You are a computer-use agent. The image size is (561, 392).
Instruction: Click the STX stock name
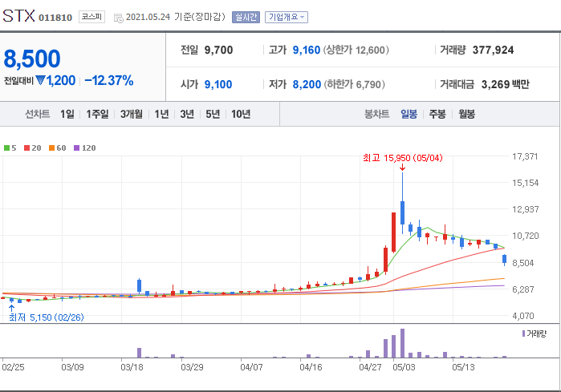[x=18, y=16]
